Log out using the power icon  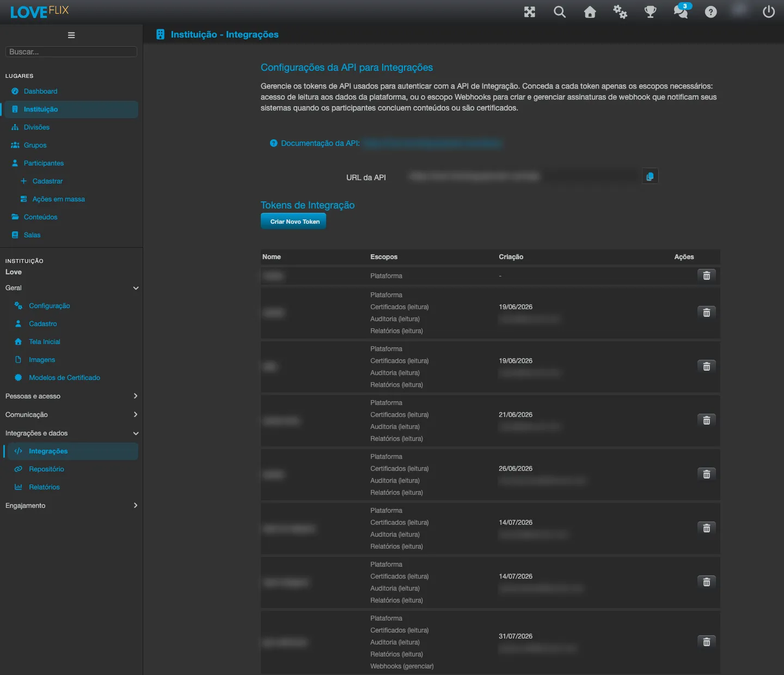point(769,12)
